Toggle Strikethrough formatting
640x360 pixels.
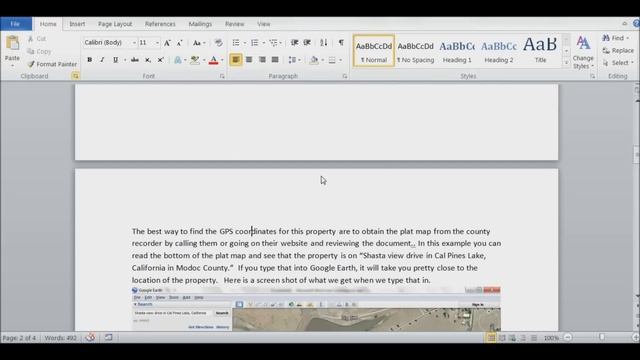135,60
